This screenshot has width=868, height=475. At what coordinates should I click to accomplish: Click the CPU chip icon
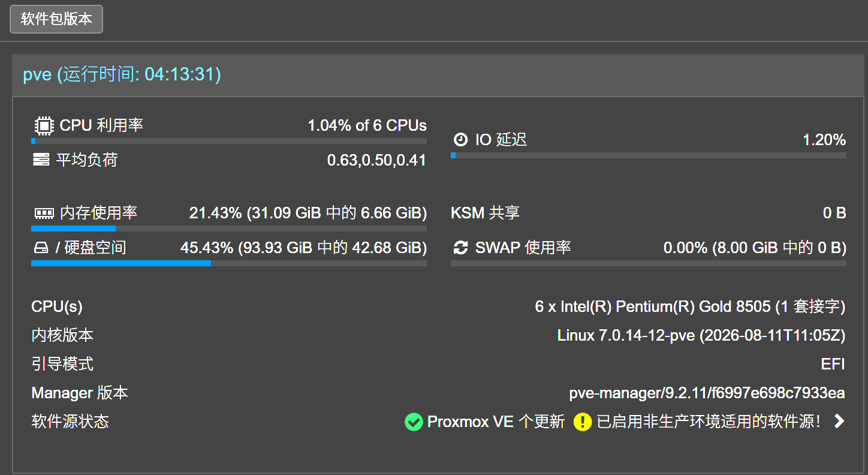click(x=43, y=126)
